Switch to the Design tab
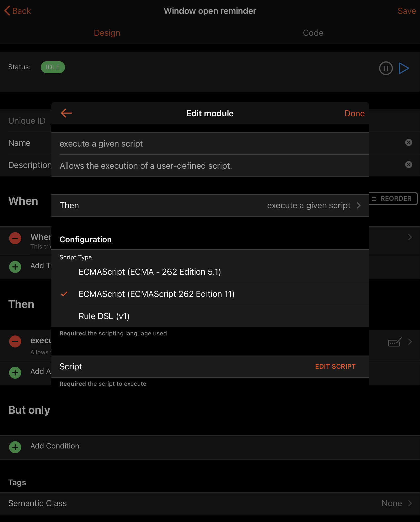The image size is (420, 522). [x=107, y=33]
